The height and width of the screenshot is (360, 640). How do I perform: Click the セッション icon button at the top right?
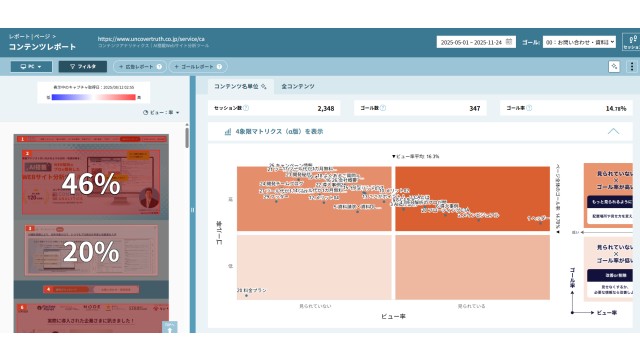point(631,42)
